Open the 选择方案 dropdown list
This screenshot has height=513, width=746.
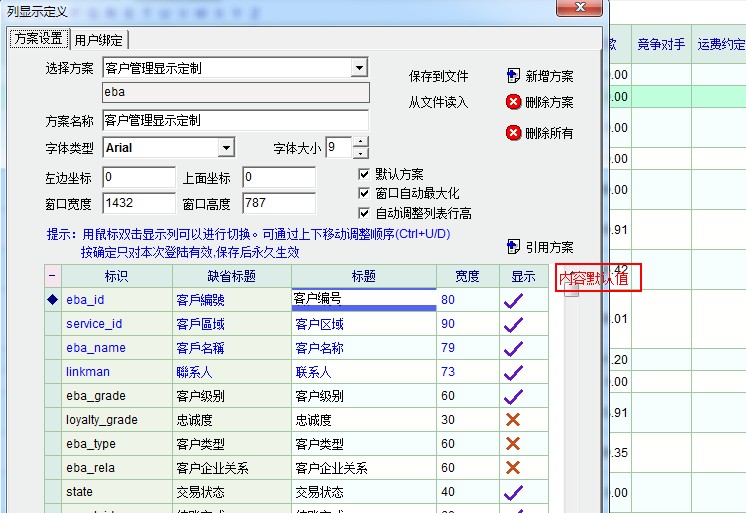tap(359, 68)
